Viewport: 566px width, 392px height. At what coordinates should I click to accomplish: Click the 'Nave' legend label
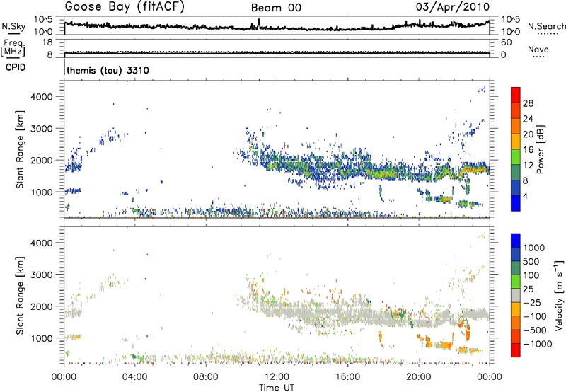(x=538, y=50)
